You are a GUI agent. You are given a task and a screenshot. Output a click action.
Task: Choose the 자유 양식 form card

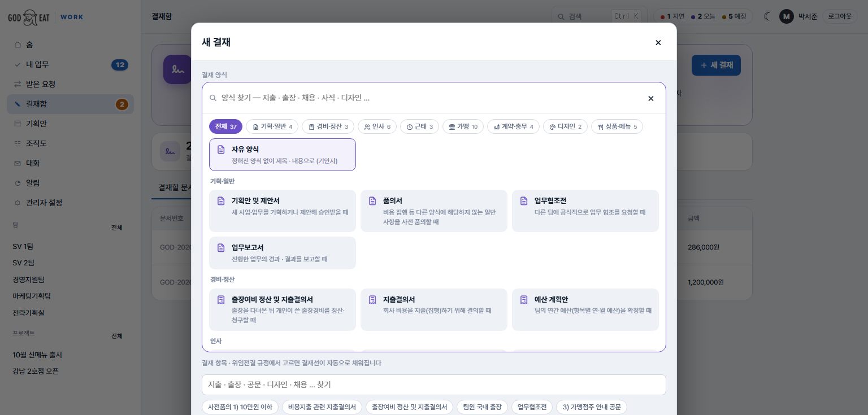[283, 155]
